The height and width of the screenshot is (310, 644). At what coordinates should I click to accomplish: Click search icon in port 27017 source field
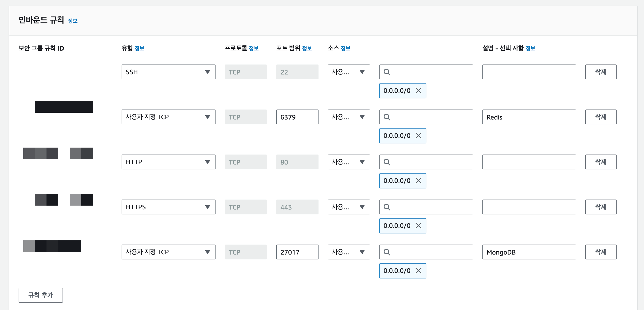pyautogui.click(x=387, y=252)
